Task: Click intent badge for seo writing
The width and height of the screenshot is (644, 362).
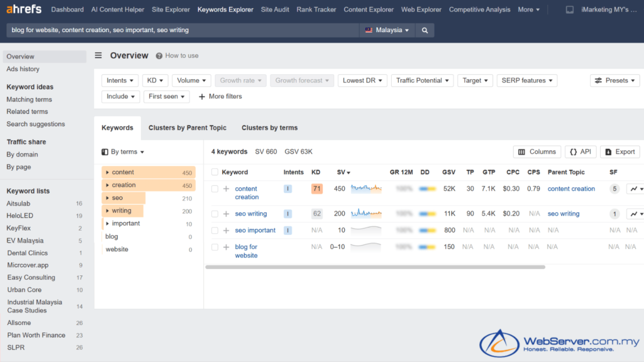Action: coord(287,214)
